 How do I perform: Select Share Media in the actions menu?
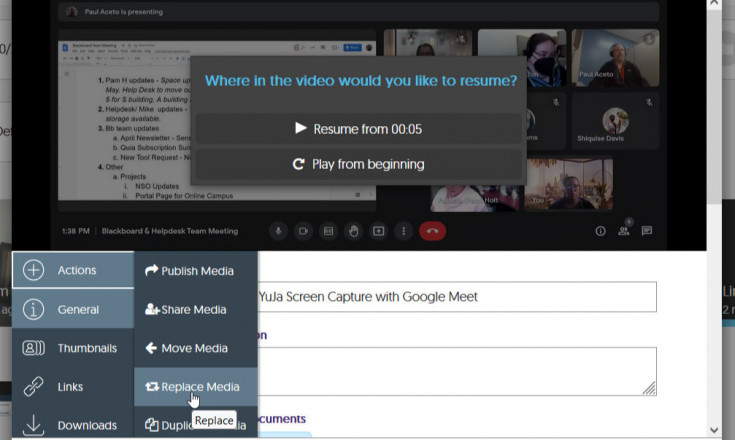(196, 309)
